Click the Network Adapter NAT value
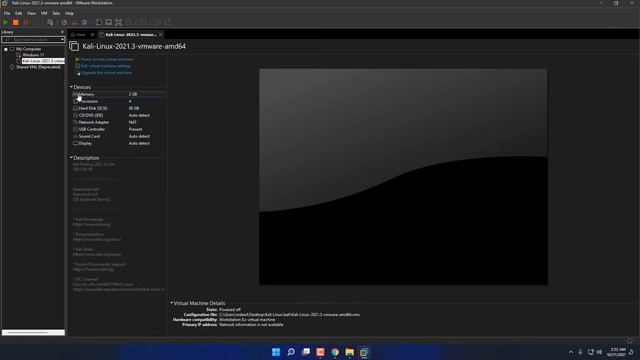 [x=133, y=122]
